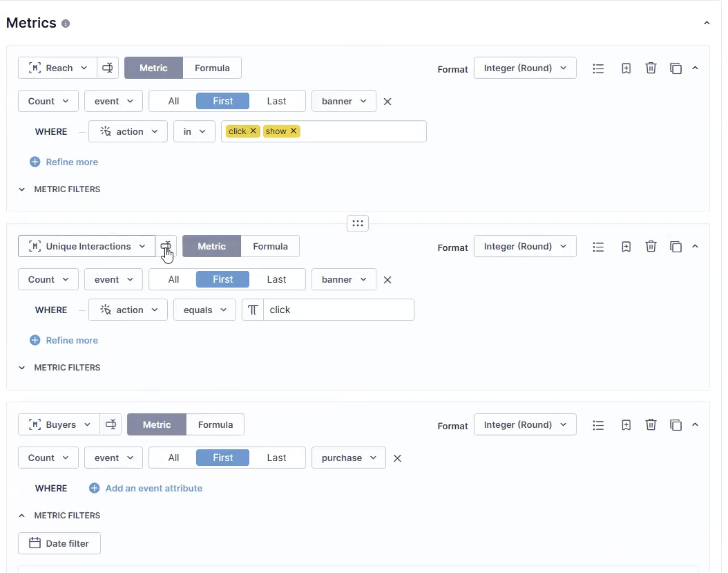Save the Reach metric with bookmark icon
This screenshot has width=728, height=573.
point(626,68)
